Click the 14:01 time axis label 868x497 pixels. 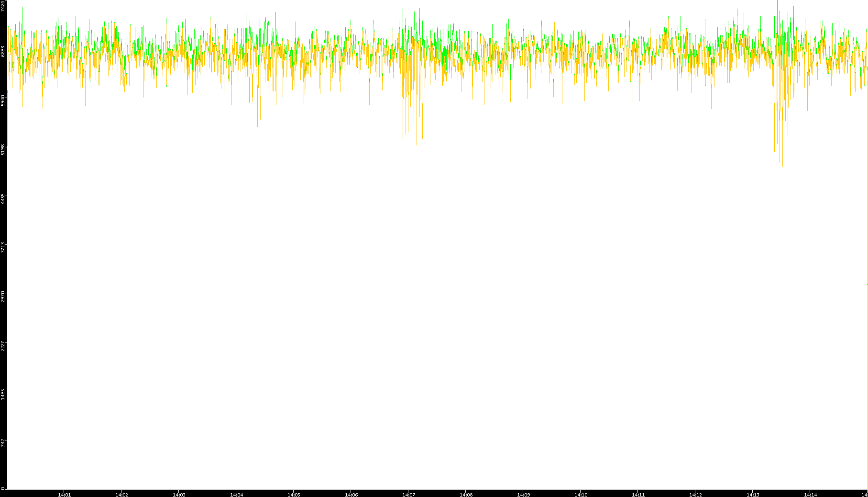tap(64, 495)
